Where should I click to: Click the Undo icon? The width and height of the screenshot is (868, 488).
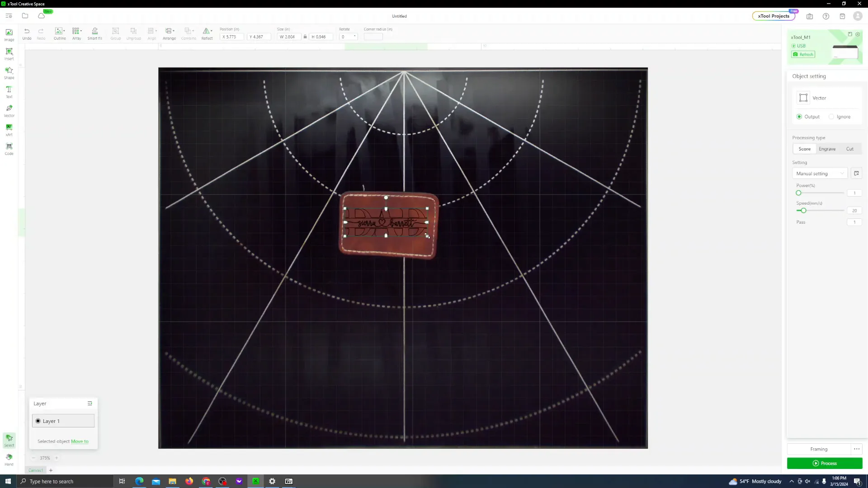(x=27, y=33)
